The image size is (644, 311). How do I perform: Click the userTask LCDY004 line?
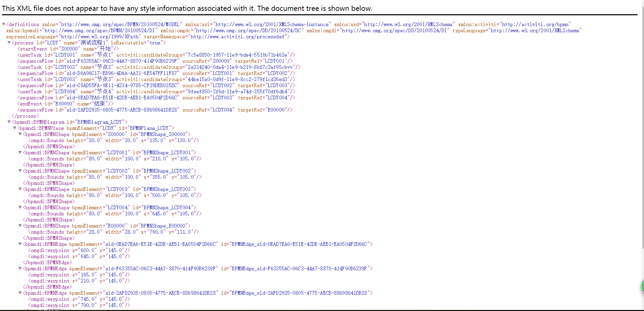156,92
